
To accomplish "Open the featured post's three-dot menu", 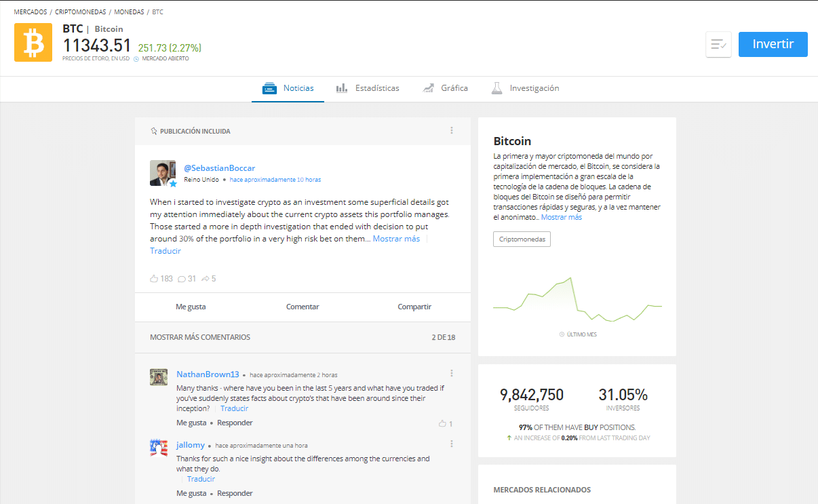I will [x=452, y=130].
